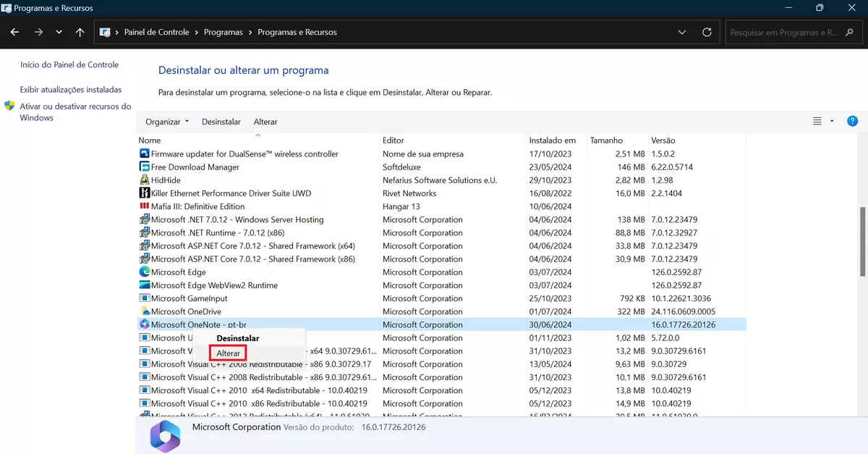Click the search magnifier icon
The width and height of the screenshot is (868, 454).
[x=851, y=33]
